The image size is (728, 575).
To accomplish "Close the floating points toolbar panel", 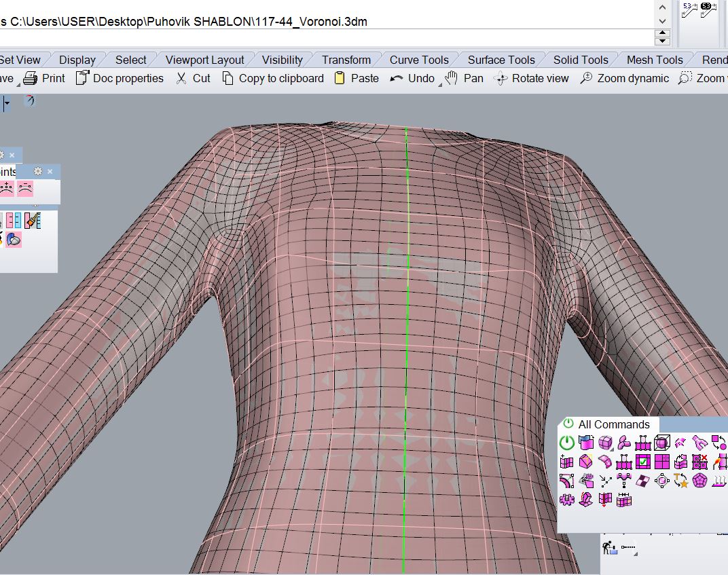I will 50,172.
